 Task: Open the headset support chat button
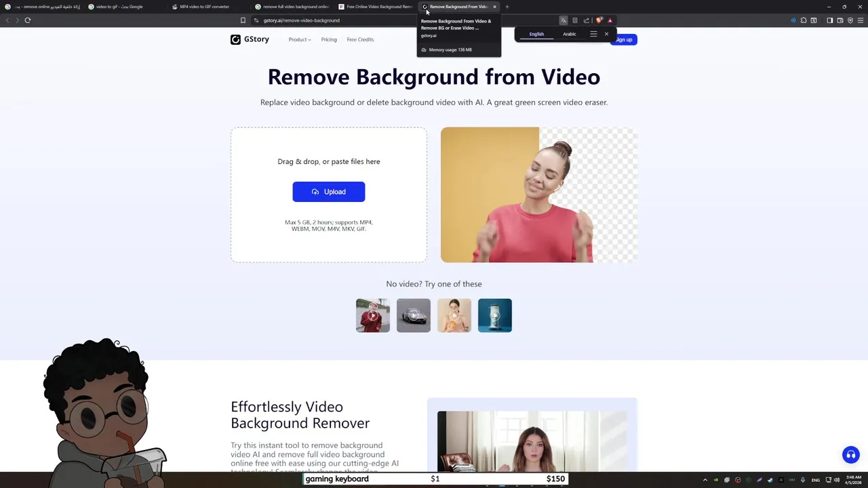pos(850,455)
